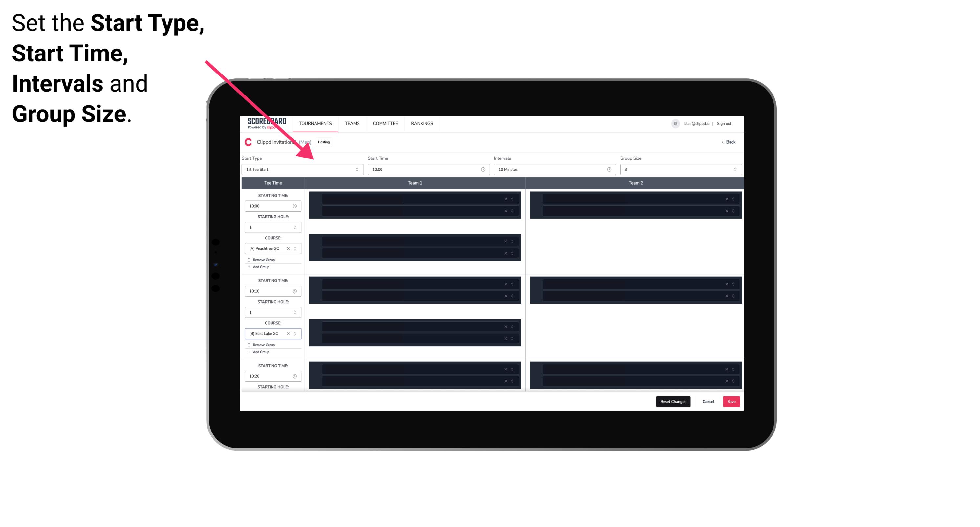This screenshot has width=980, height=527.
Task: Select the TOURNAMENTS tab
Action: 316,123
